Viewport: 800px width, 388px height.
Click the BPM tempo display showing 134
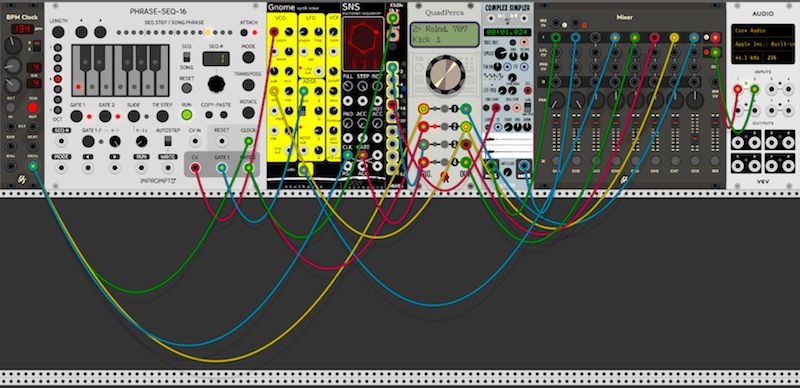coord(23,29)
